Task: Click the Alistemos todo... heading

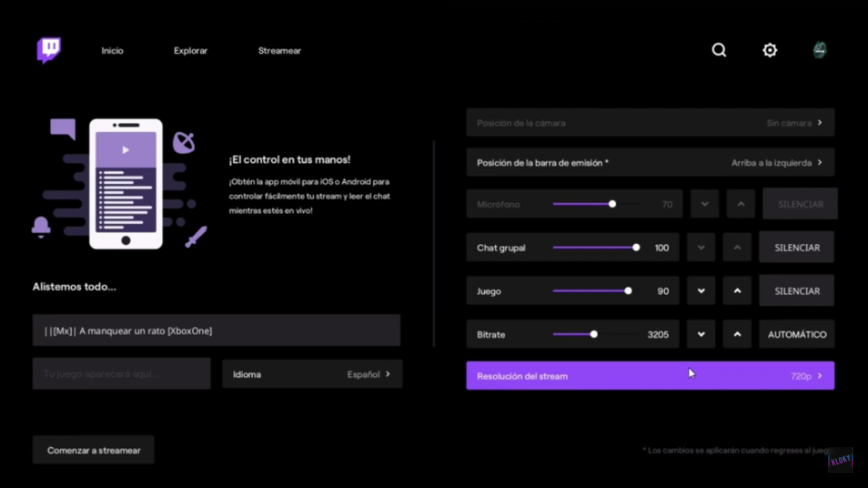Action: pos(74,287)
